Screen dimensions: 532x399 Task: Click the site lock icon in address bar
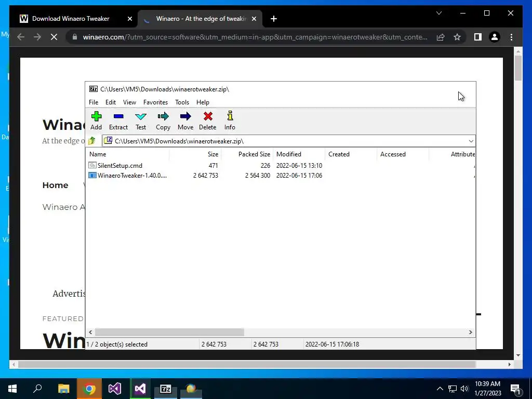coord(75,37)
